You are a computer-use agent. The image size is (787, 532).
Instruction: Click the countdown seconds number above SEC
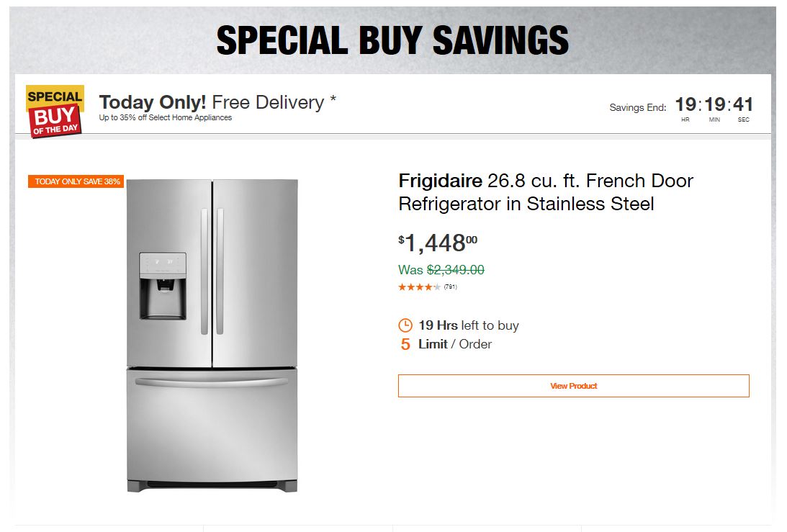[743, 105]
